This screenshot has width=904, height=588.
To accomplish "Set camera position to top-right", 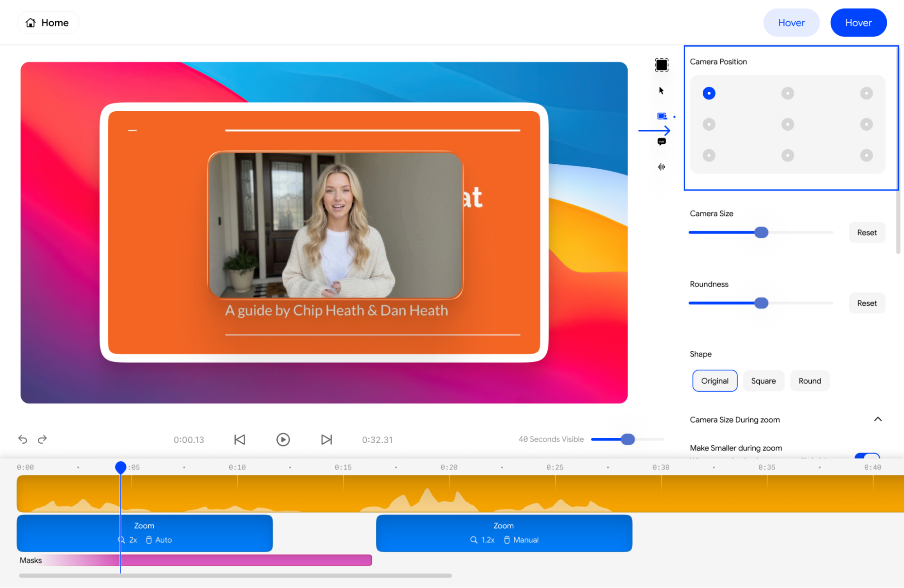I will (866, 93).
